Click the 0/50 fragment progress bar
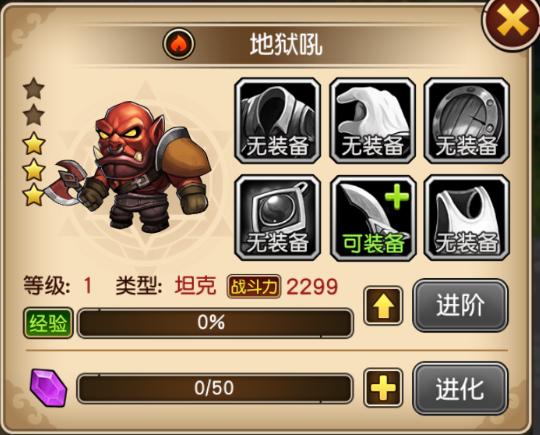540x435 pixels. coord(215,388)
